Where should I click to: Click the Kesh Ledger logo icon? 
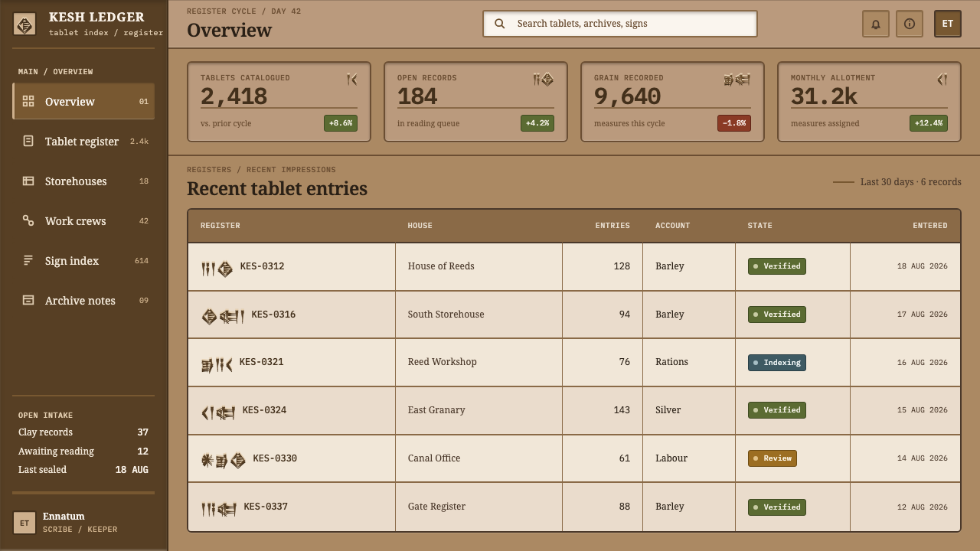point(24,24)
